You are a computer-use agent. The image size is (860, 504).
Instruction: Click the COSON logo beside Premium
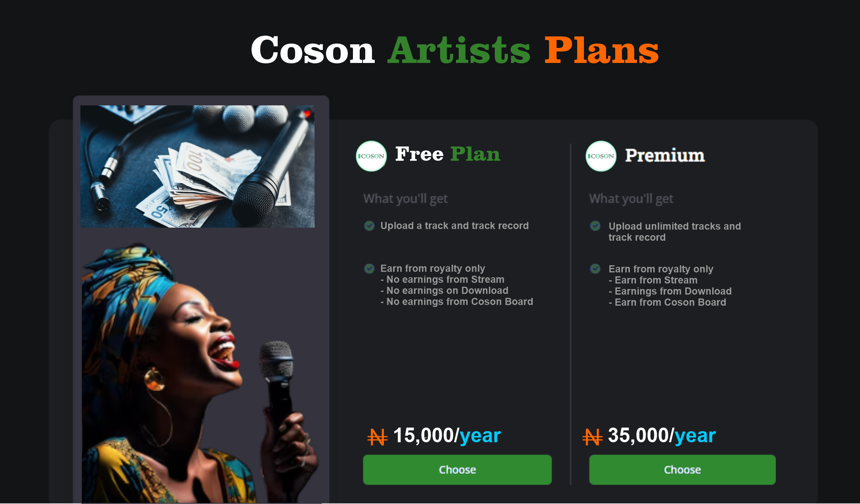[x=601, y=156]
